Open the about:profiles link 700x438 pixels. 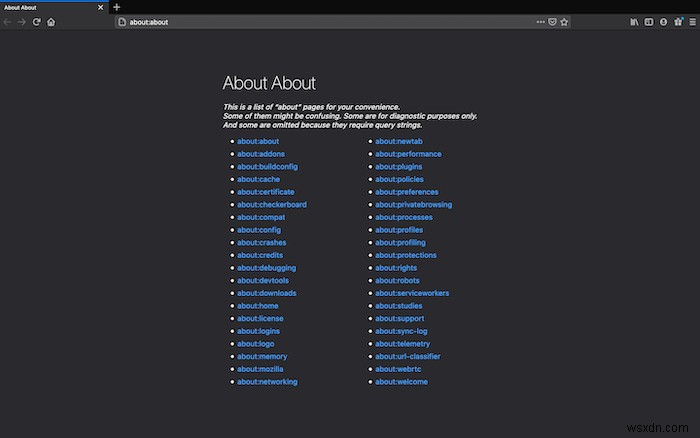(x=399, y=230)
